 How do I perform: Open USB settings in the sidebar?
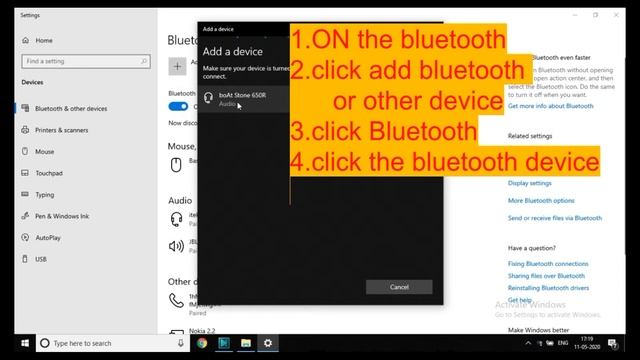point(40,259)
